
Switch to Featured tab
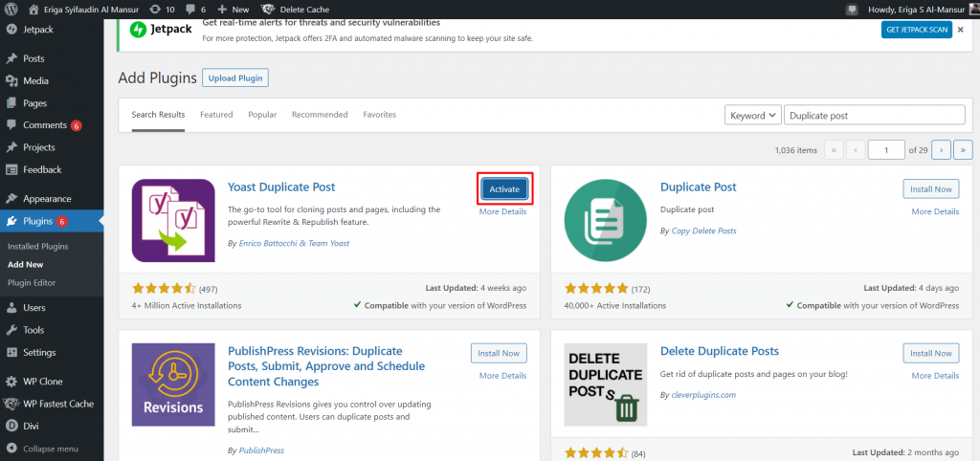pos(216,115)
